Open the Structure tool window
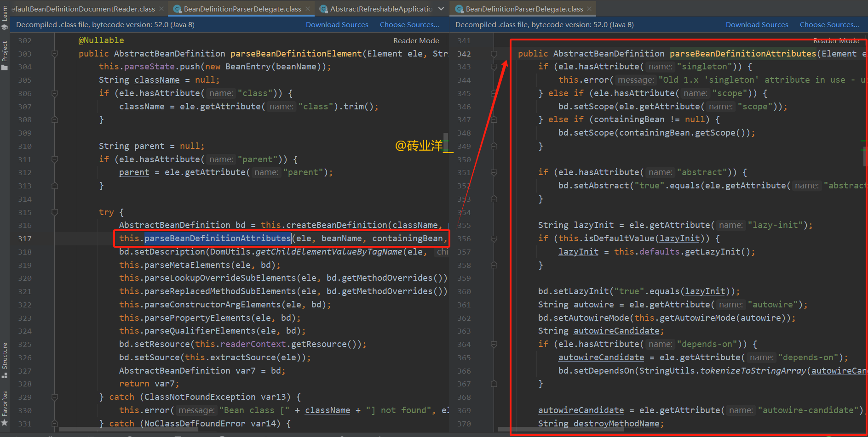 5,361
